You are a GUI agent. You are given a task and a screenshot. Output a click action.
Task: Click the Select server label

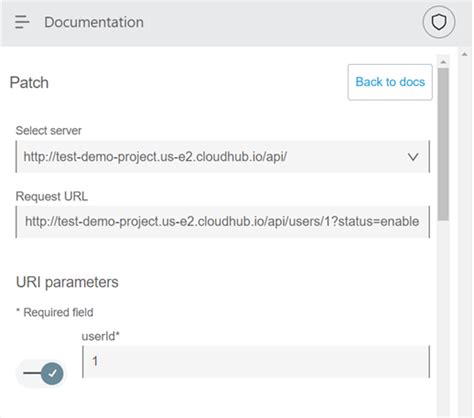tap(48, 130)
